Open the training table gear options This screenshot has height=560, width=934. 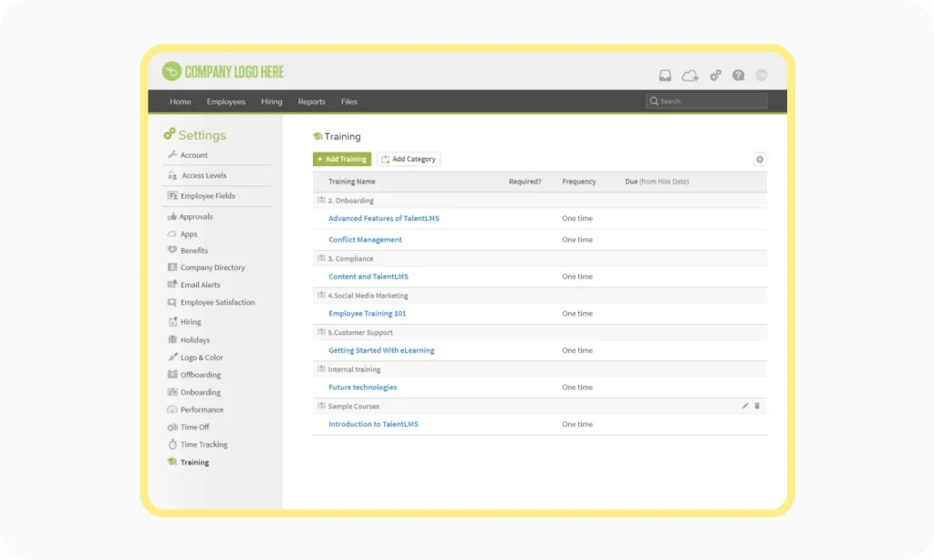760,159
